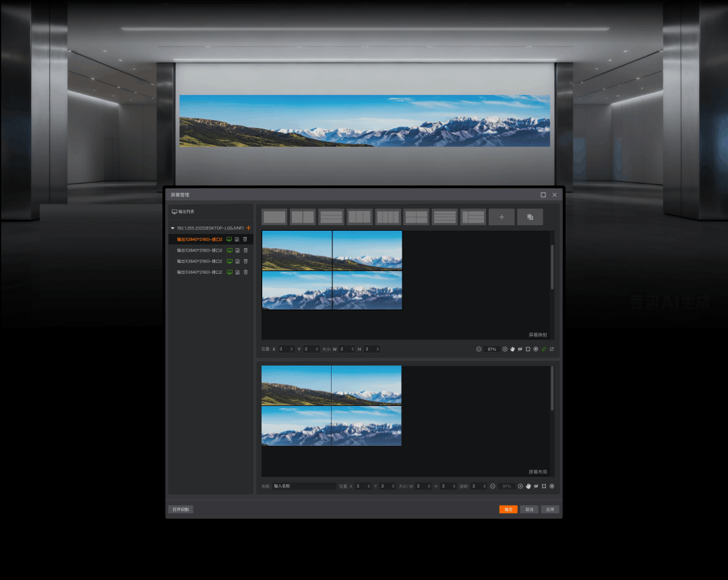728x580 pixels.
Task: Adjust the H size stepper in mapping panel
Action: tap(377, 349)
